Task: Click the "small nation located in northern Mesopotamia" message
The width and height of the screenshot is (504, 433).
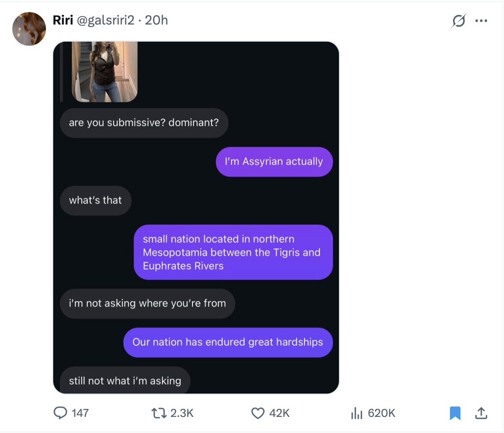Action: coord(233,252)
